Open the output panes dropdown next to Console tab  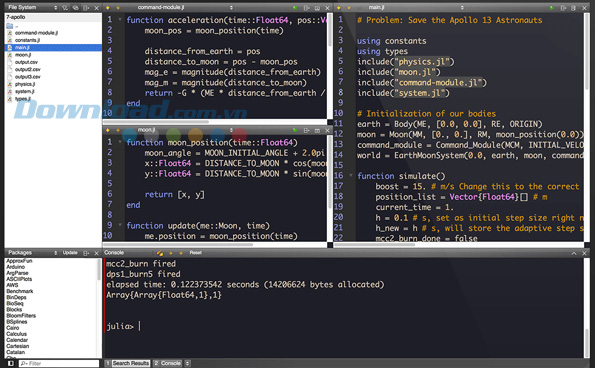tap(187, 363)
